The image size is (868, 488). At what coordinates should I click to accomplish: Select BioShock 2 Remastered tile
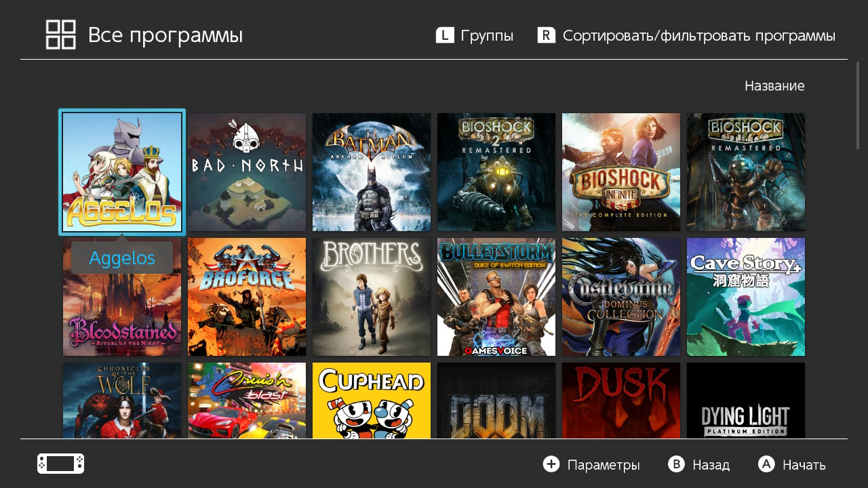tap(496, 172)
